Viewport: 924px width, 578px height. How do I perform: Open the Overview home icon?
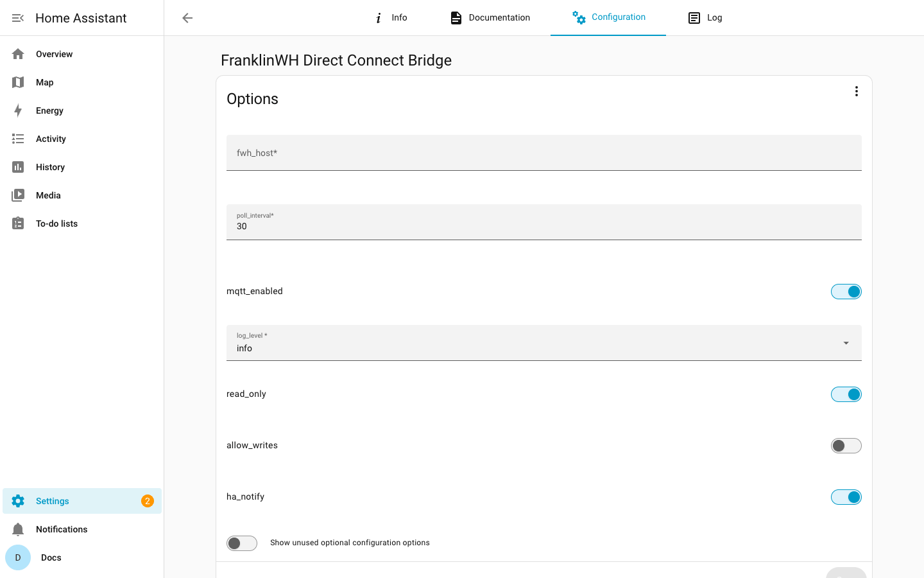[18, 54]
